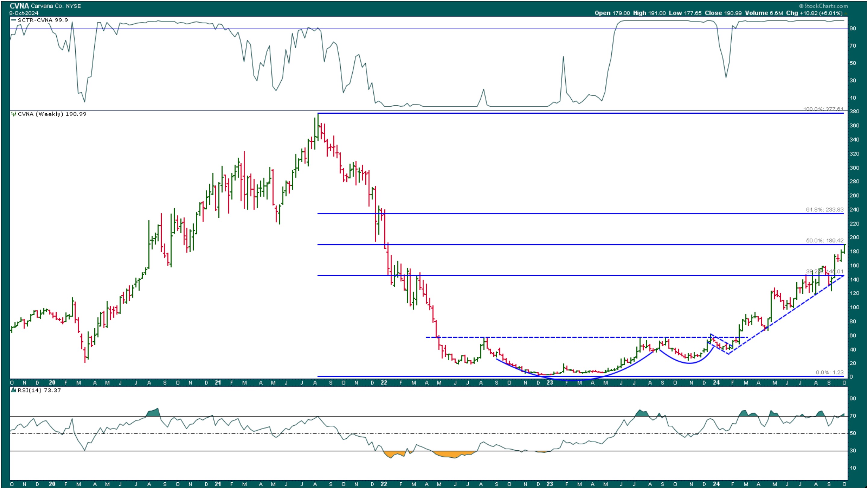
Task: Click the RSI(14) area-chart legend icon
Action: click(14, 390)
